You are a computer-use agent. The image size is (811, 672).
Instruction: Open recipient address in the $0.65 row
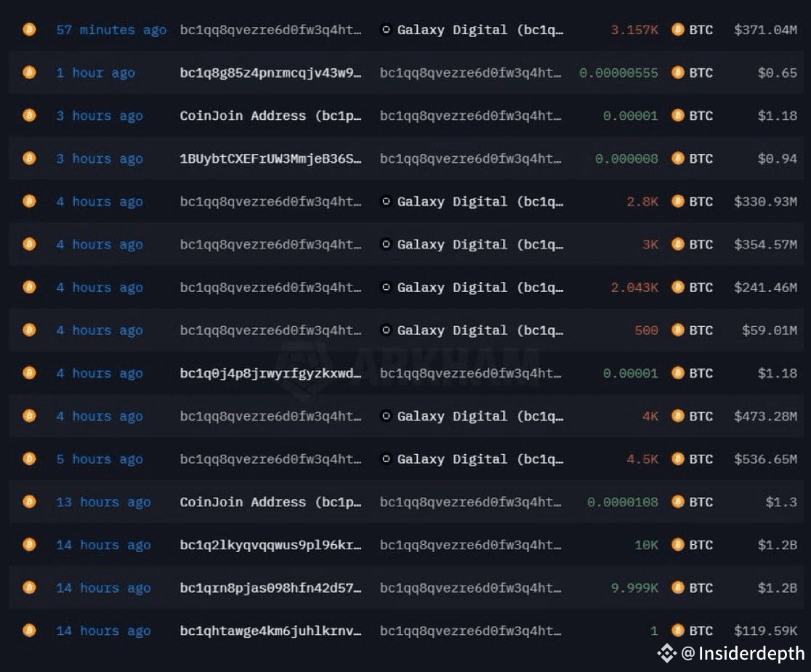pyautogui.click(x=471, y=73)
